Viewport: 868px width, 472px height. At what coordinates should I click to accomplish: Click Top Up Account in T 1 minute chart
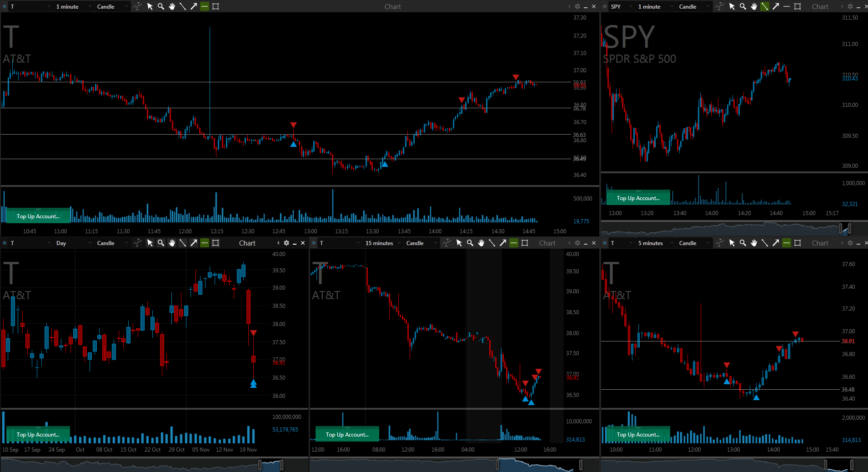coord(38,216)
